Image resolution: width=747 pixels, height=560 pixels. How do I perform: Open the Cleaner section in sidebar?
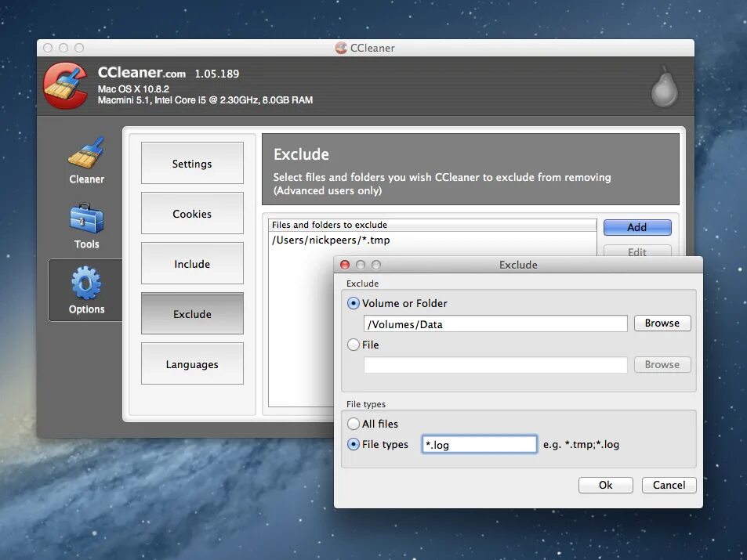pos(85,161)
